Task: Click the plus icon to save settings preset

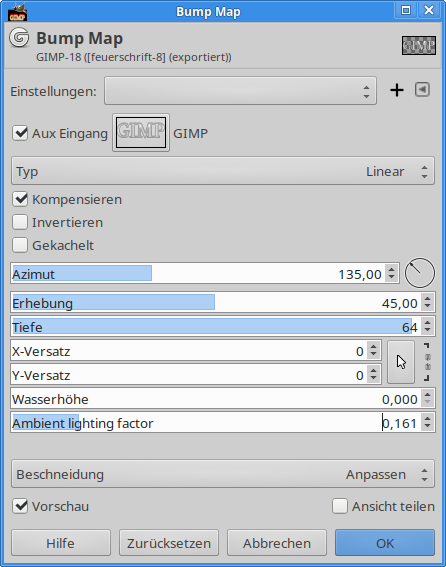Action: click(x=397, y=90)
